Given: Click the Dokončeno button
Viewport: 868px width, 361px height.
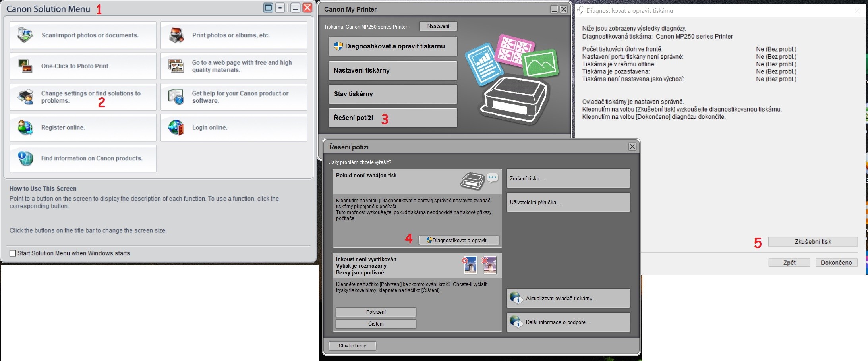Looking at the screenshot, I should coord(836,263).
